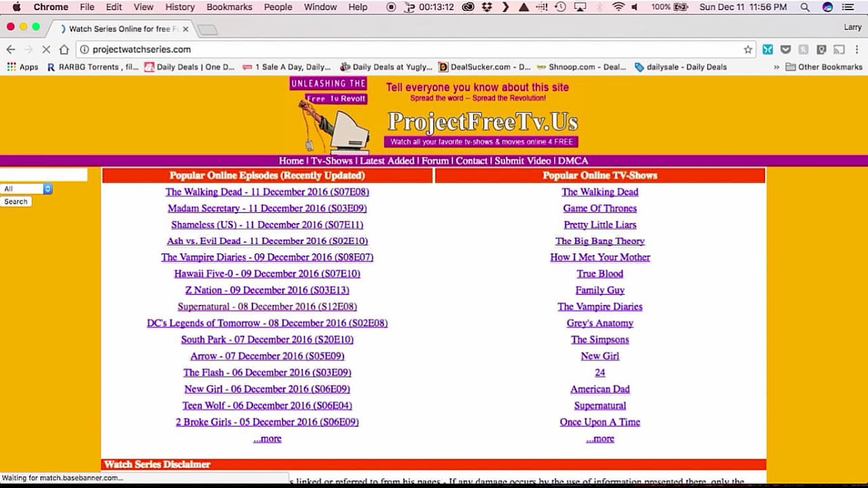Click the search text field
Image resolution: width=868 pixels, height=488 pixels.
pos(43,175)
